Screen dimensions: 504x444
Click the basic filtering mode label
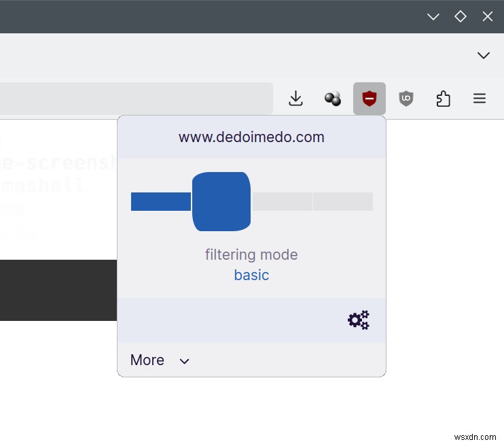pos(251,275)
